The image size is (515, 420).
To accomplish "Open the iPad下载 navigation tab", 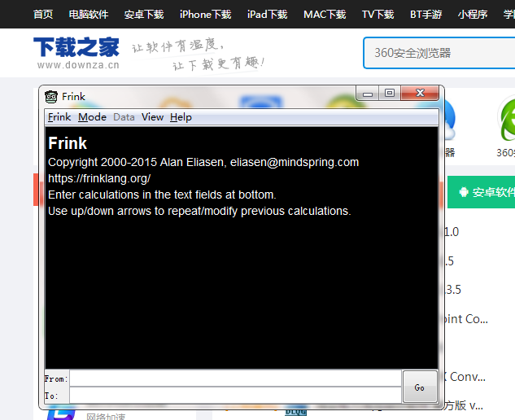I will tap(268, 15).
